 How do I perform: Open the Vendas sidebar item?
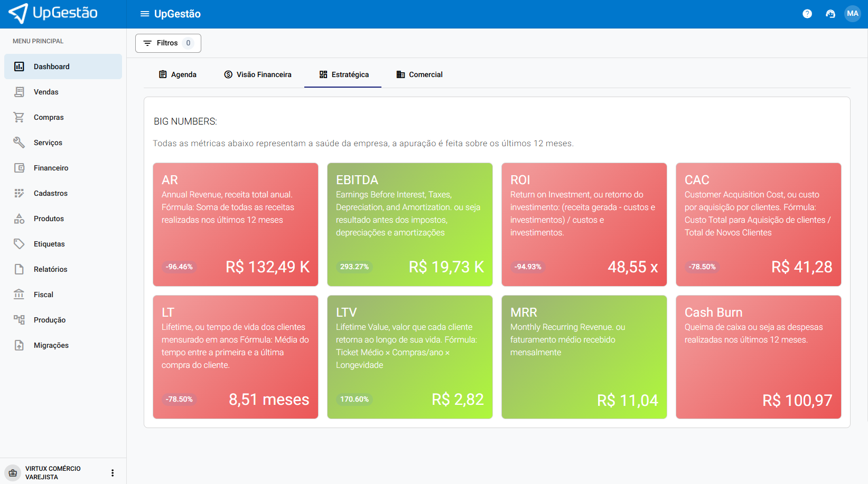click(46, 92)
